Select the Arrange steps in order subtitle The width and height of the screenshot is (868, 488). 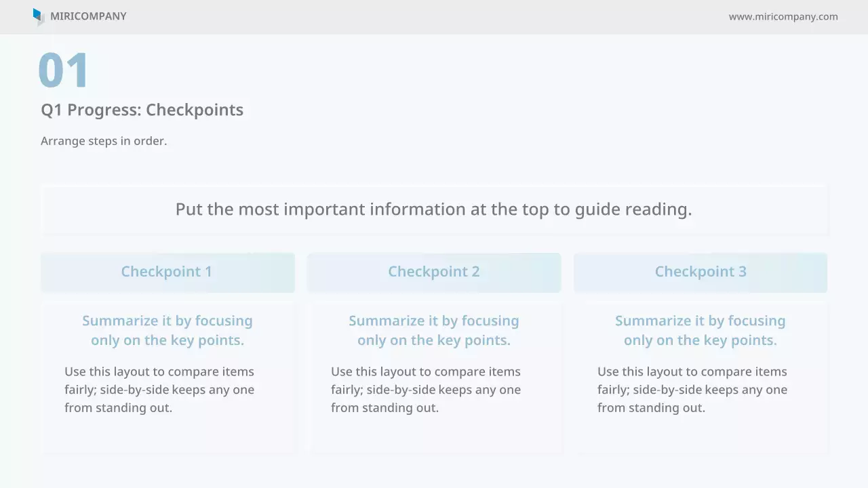pos(104,141)
